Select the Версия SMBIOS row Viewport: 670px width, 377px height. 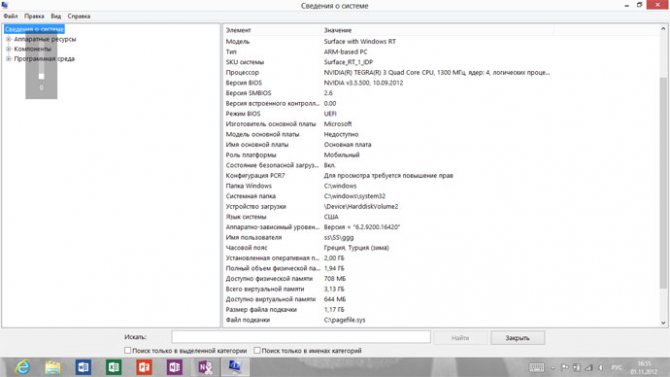click(441, 93)
